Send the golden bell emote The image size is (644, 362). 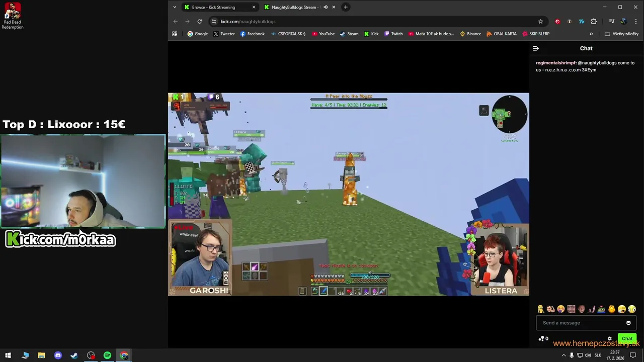(612, 309)
